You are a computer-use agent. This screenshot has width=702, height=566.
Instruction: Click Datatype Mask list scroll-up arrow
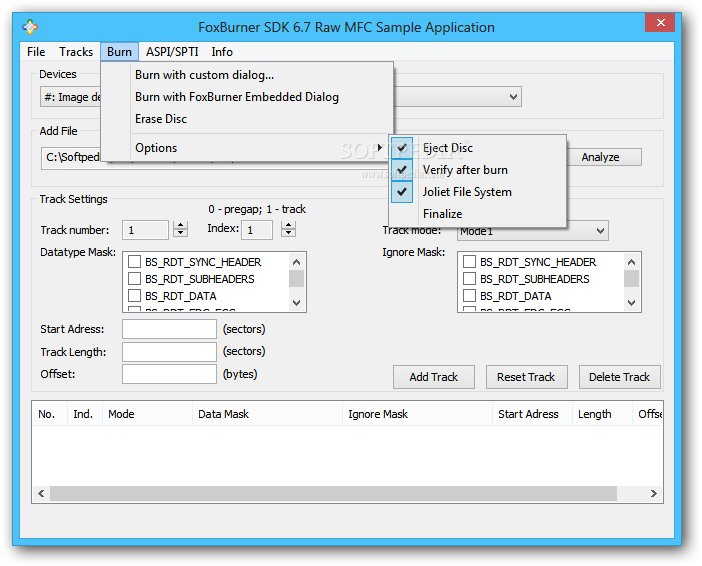tap(296, 262)
